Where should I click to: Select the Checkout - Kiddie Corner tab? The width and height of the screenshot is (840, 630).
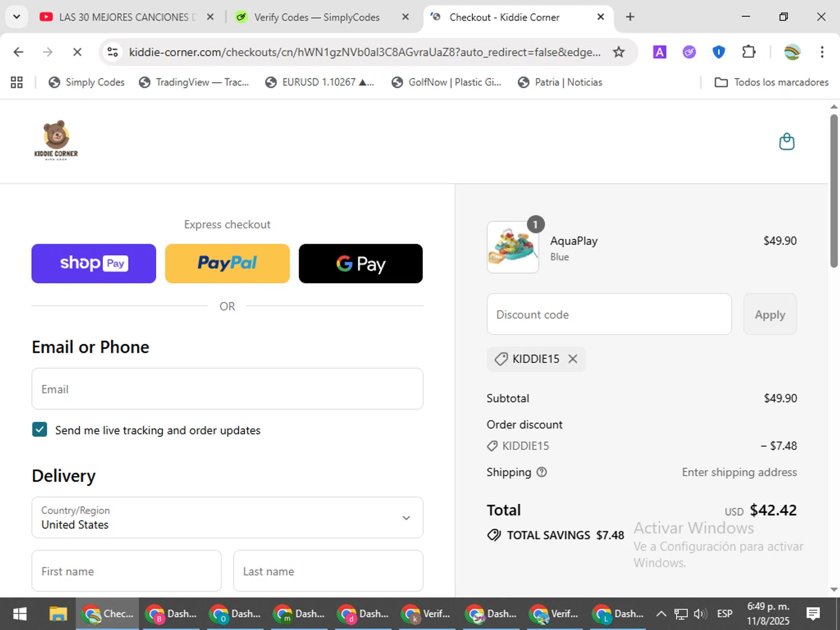(504, 17)
